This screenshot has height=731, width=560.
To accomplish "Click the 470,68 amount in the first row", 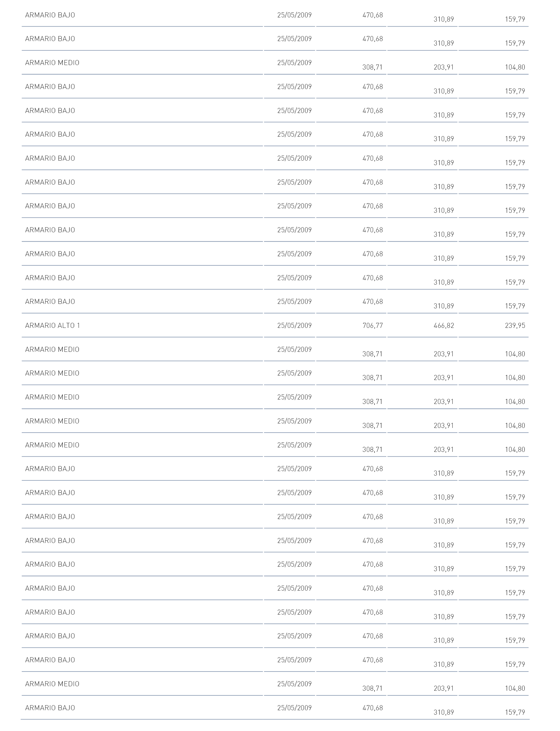I will coord(373,15).
